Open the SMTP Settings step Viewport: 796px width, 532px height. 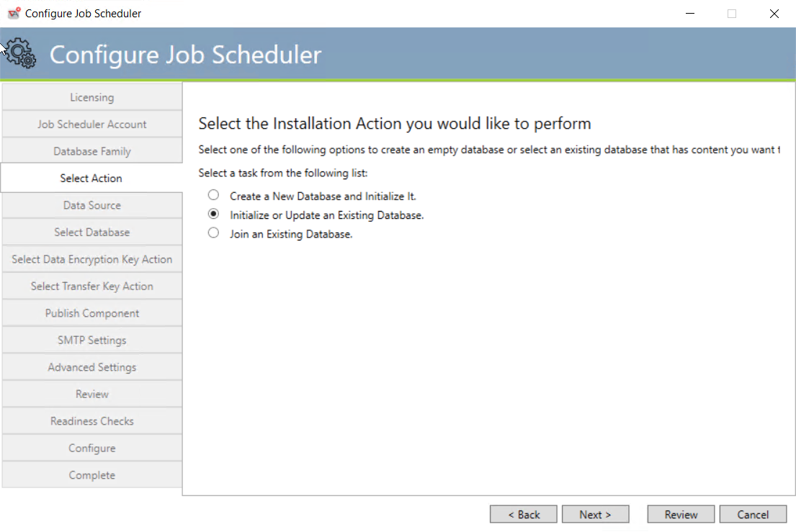[91, 340]
